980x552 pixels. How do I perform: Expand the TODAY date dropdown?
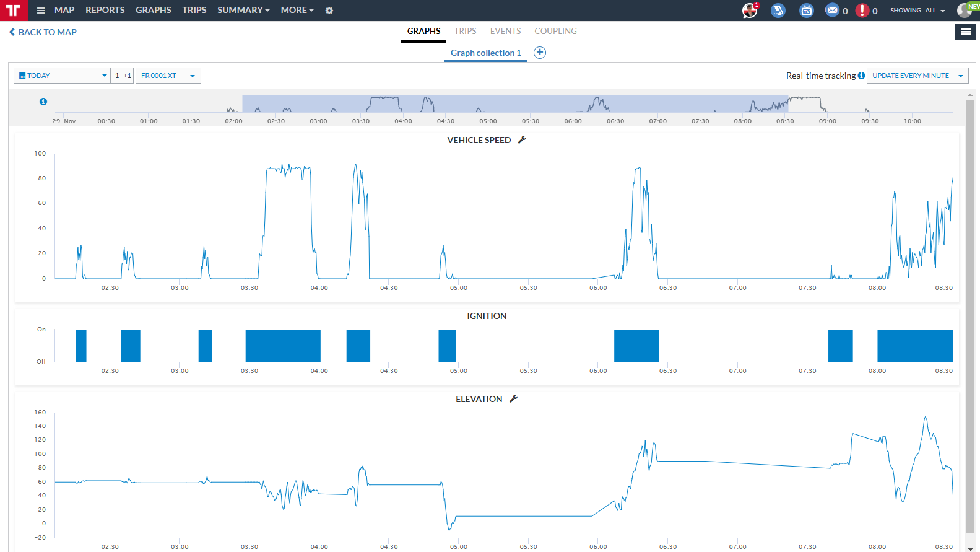pyautogui.click(x=62, y=76)
